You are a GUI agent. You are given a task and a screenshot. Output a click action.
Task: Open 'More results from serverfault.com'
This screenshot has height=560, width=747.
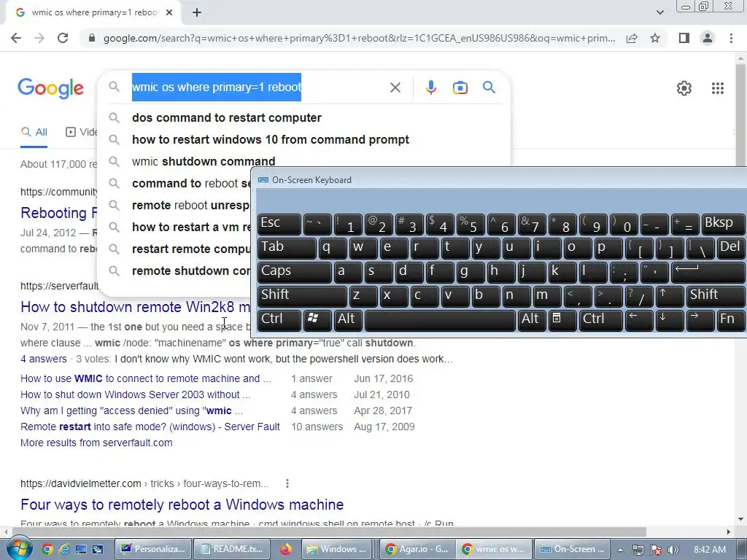[x=96, y=443]
